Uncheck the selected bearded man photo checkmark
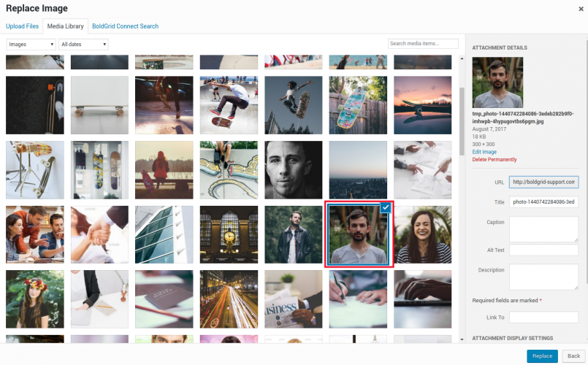Screen dimensions: 588x365 (x=386, y=208)
